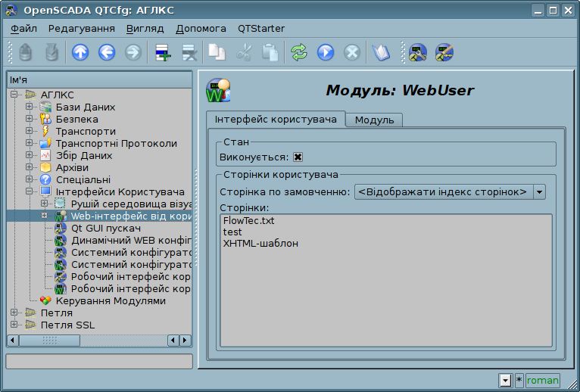The width and height of the screenshot is (580, 392).
Task: Expand the 'Бази Даних' tree node
Action: click(x=29, y=107)
